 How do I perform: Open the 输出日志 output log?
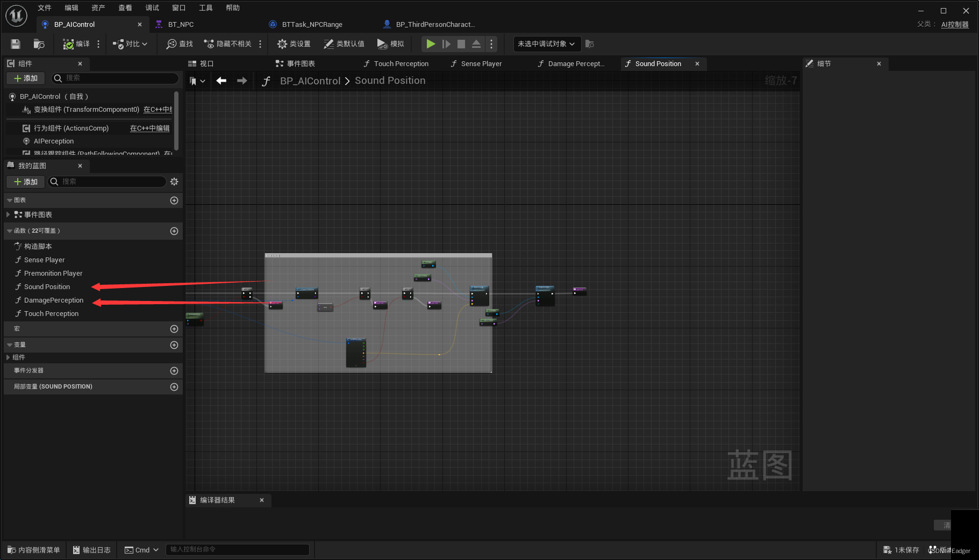pos(91,549)
